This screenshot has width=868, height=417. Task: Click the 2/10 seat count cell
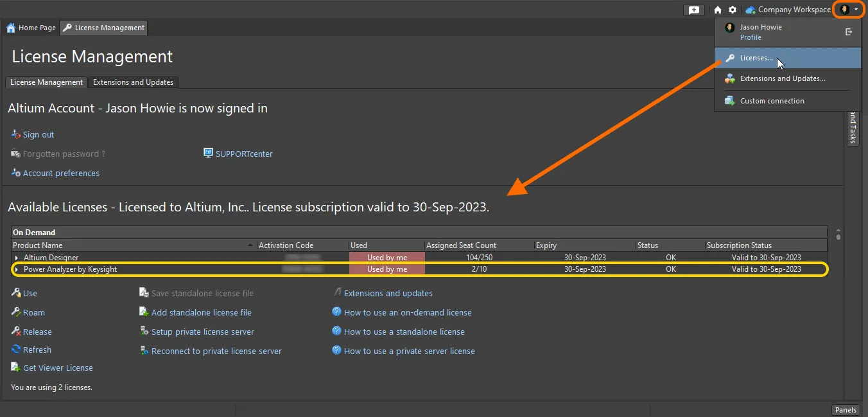point(479,269)
